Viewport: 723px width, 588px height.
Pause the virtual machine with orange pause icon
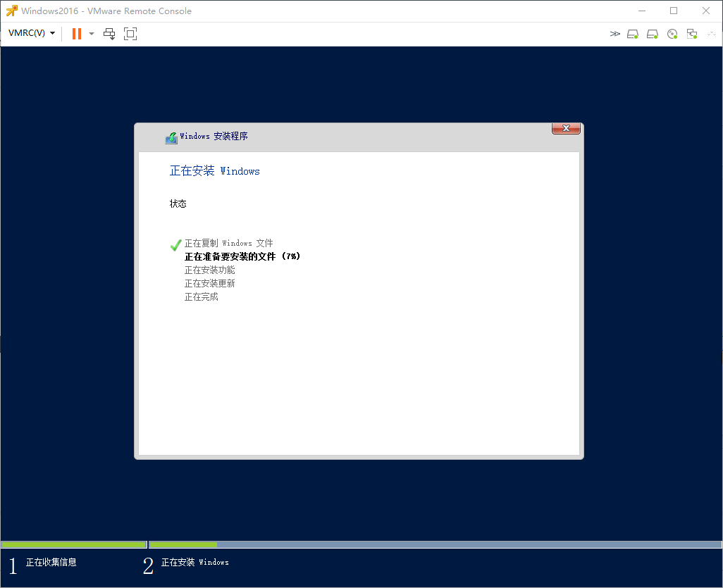pyautogui.click(x=77, y=34)
